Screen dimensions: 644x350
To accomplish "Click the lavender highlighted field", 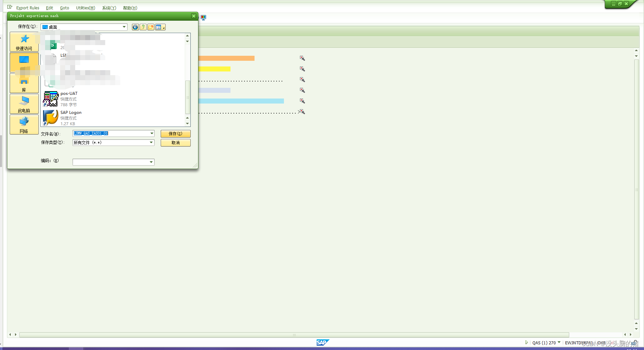I will pyautogui.click(x=214, y=90).
